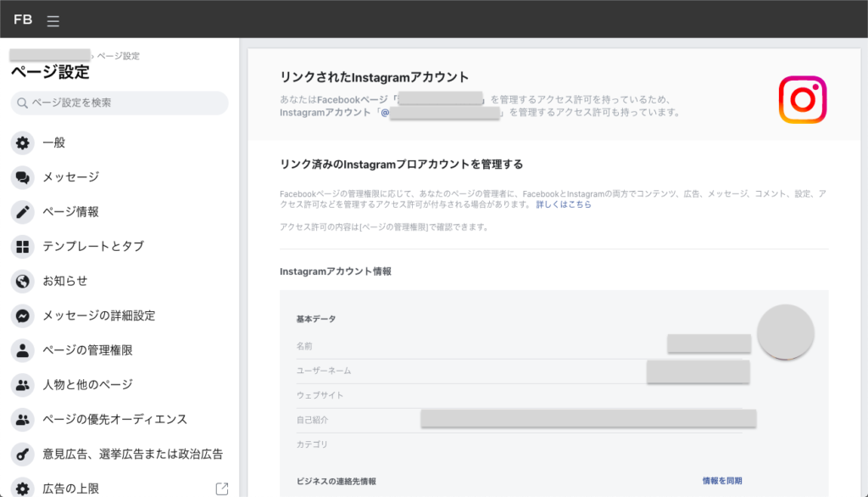Image resolution: width=868 pixels, height=497 pixels.
Task: Click the pencil icon for ページ情報
Action: click(23, 212)
